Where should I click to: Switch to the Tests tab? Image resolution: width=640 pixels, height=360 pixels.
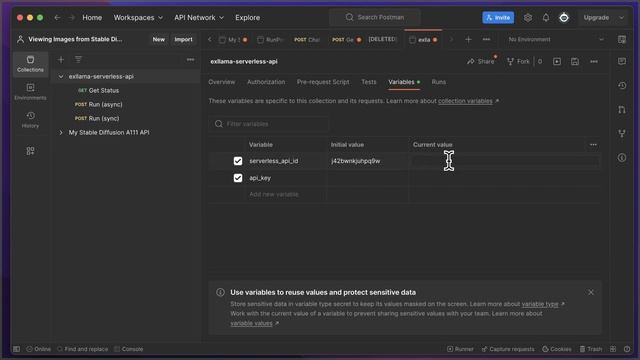pyautogui.click(x=369, y=82)
